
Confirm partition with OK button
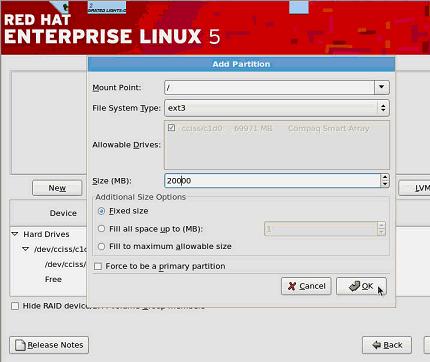tap(361, 286)
